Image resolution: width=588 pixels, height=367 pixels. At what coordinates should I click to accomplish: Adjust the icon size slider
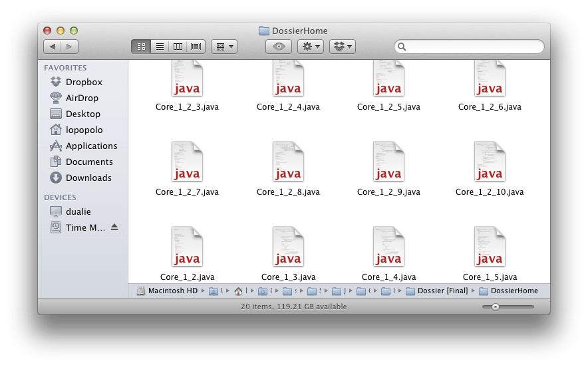click(496, 306)
